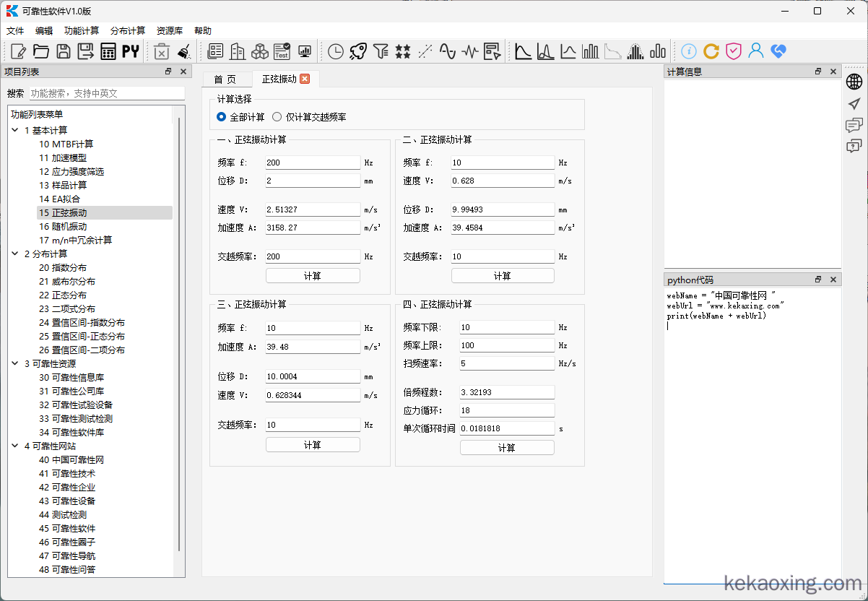Collapse the 3 可靠性资源 tree group

click(x=16, y=364)
